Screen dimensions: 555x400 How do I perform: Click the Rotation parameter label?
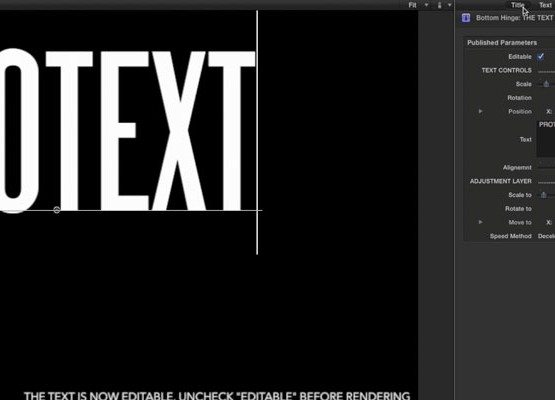coord(519,98)
